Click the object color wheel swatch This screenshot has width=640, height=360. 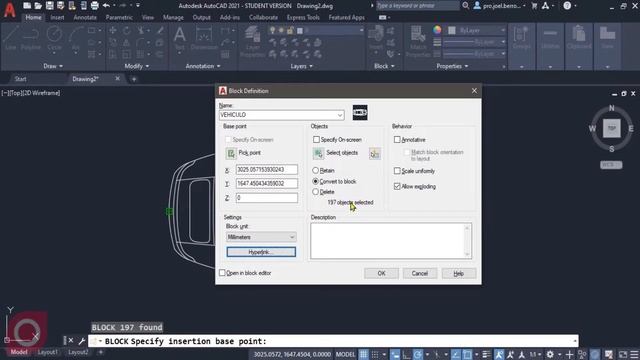coord(437,30)
